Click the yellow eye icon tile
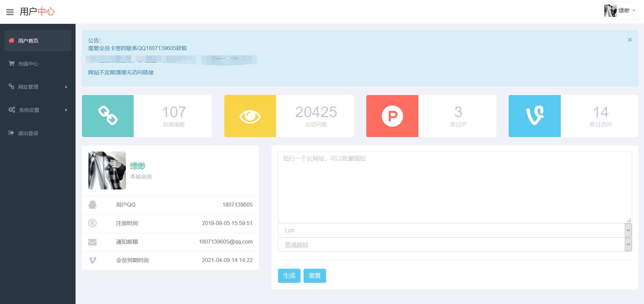 (250, 116)
